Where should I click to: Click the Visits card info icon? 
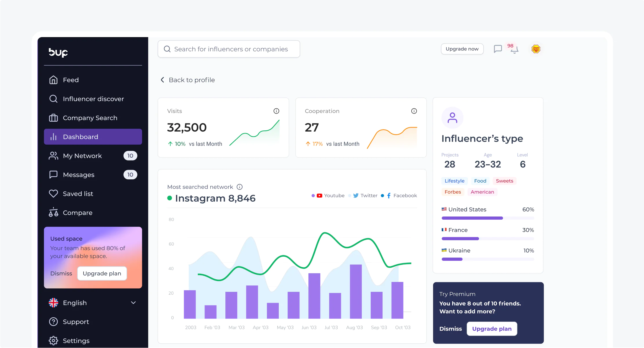[276, 111]
